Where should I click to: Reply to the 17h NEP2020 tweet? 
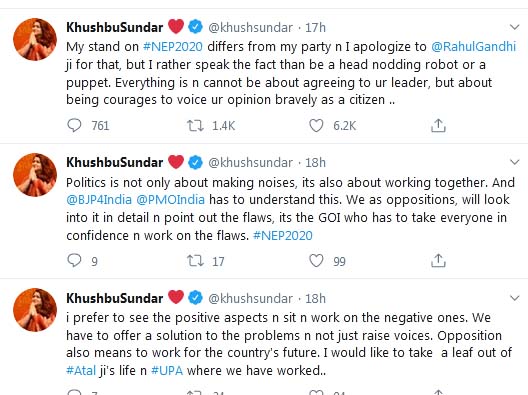tap(74, 126)
